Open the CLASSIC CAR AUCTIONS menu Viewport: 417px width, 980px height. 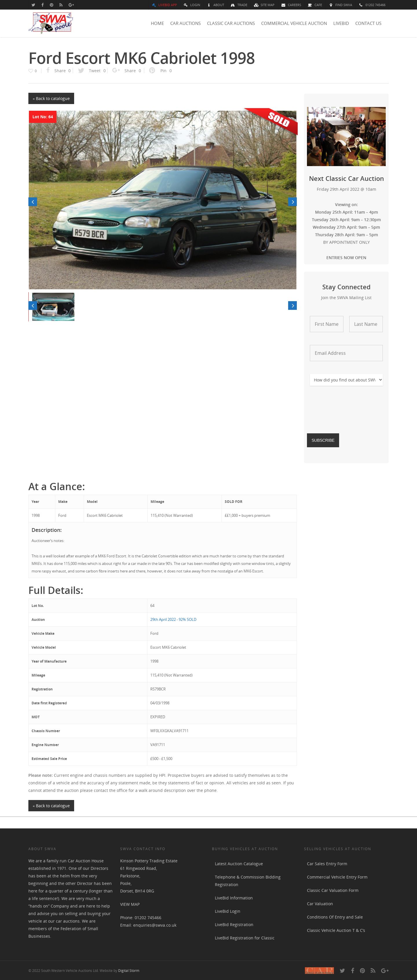tap(231, 23)
